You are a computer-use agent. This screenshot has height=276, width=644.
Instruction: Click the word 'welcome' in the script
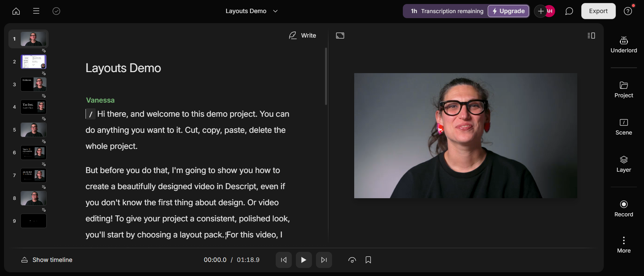tap(163, 114)
